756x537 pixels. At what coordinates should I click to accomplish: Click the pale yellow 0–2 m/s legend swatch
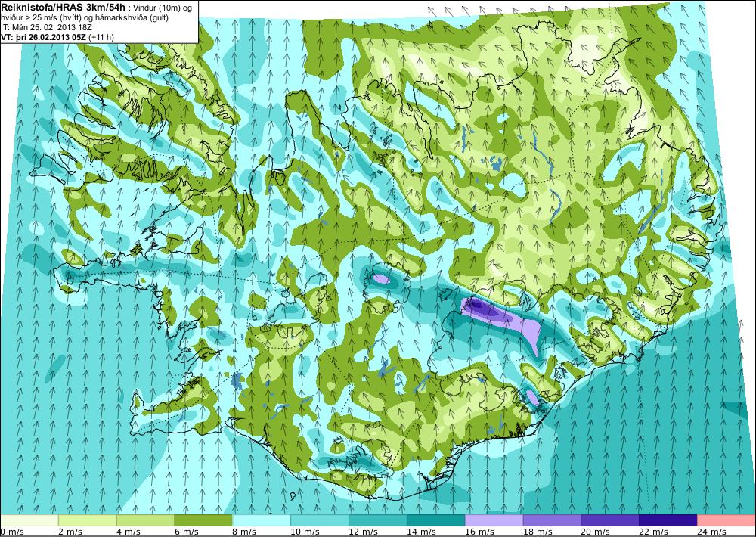[29, 520]
